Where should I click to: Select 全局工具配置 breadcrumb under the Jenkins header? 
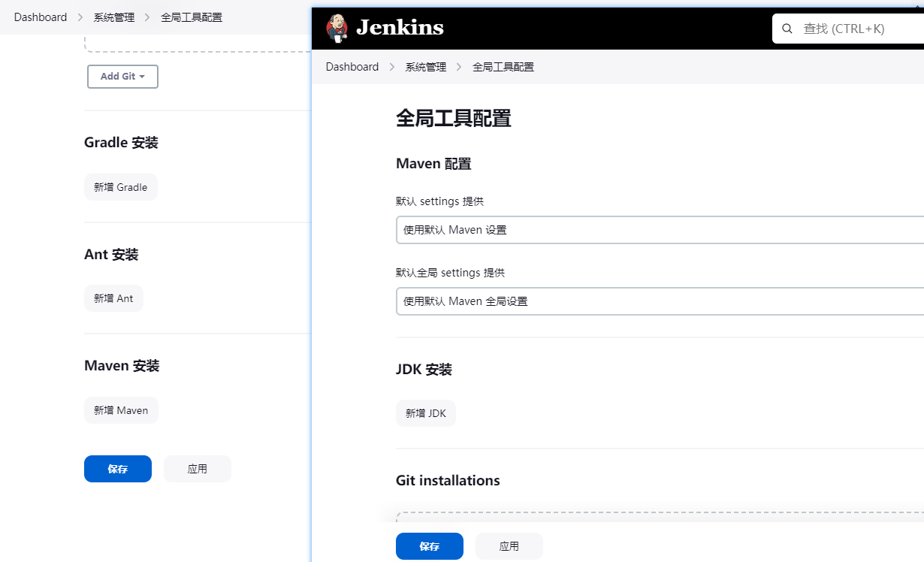503,67
